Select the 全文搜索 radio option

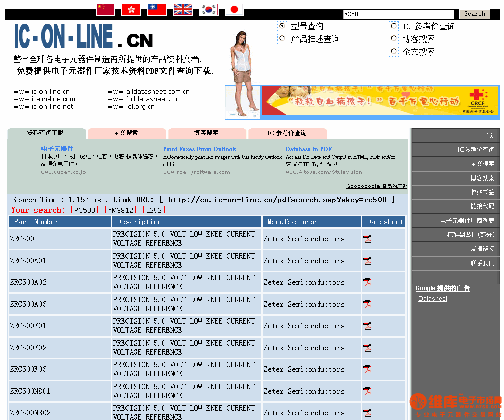pyautogui.click(x=394, y=51)
